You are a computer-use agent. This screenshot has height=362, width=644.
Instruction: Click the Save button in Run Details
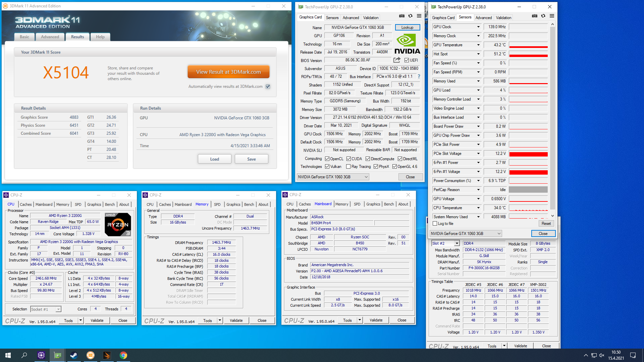tap(252, 159)
